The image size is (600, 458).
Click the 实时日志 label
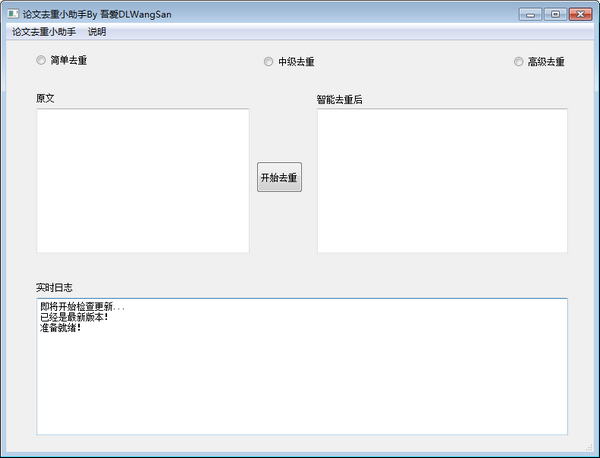54,287
